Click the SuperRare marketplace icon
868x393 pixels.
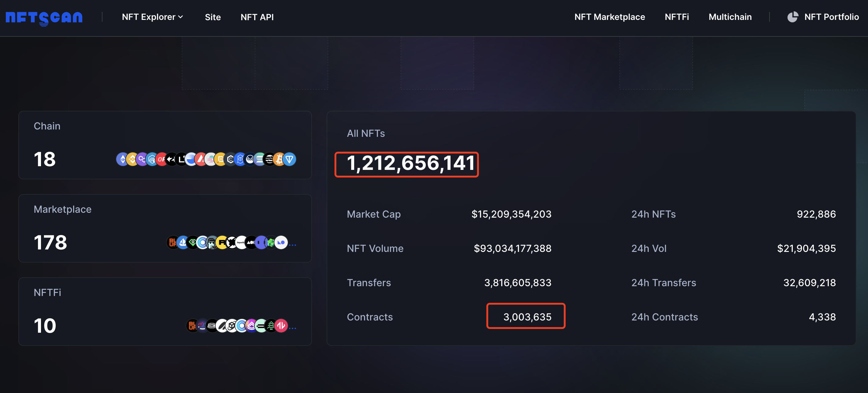coord(241,242)
